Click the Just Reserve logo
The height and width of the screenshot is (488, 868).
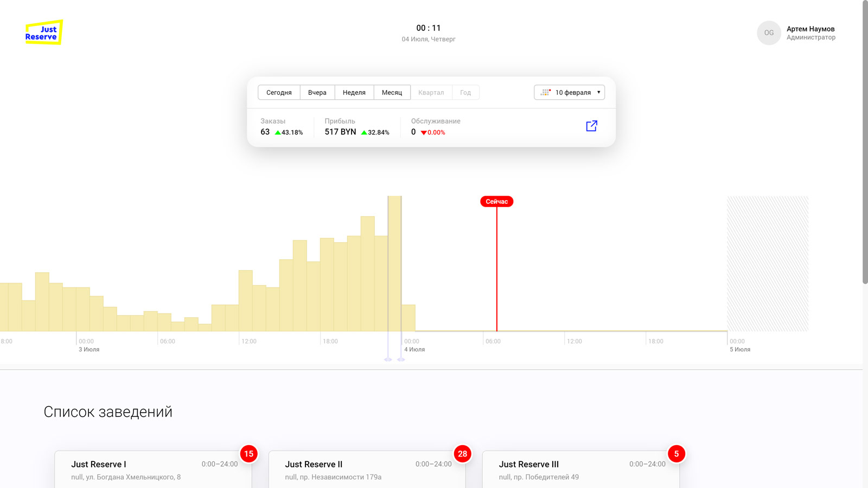[43, 33]
